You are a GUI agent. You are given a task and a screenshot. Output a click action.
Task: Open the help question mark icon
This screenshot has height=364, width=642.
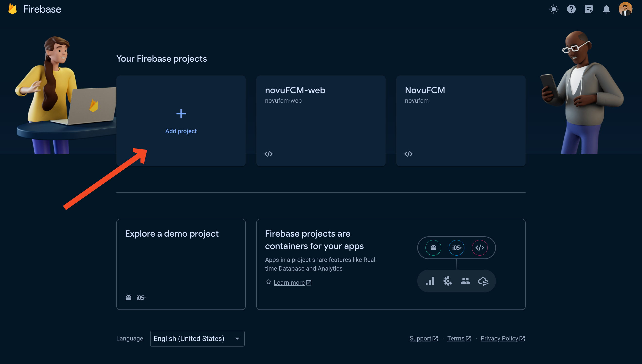click(x=571, y=9)
